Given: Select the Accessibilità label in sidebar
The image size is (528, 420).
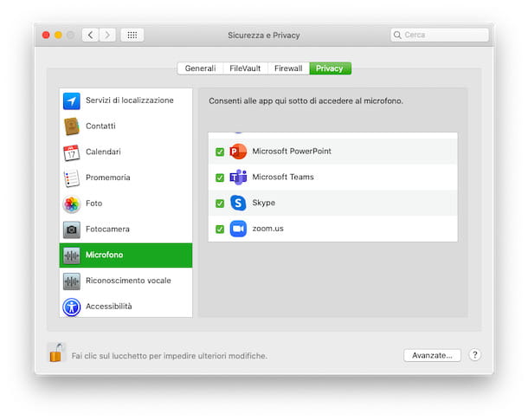Looking at the screenshot, I should (109, 307).
